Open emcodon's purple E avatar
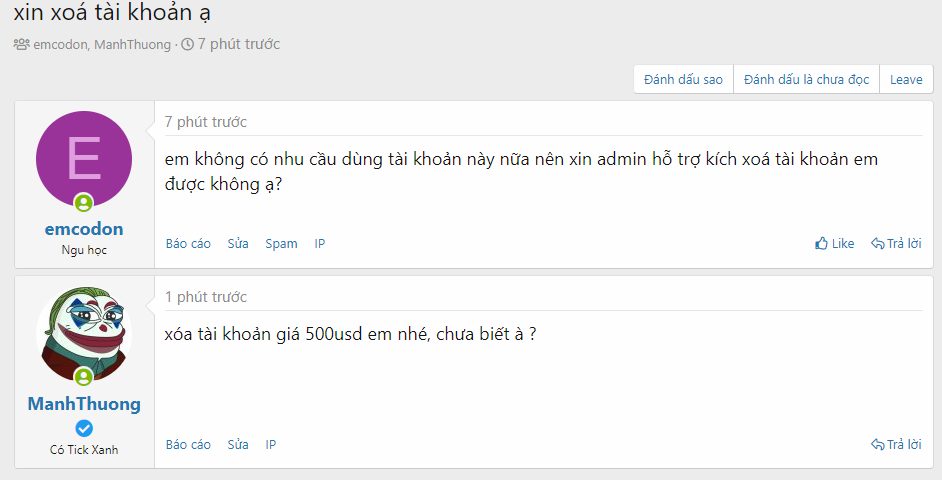The width and height of the screenshot is (942, 480). click(84, 159)
